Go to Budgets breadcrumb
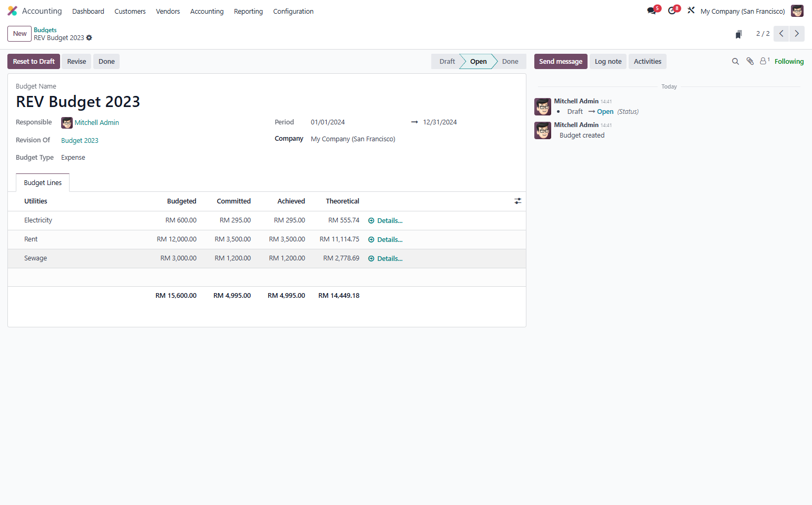 tap(45, 30)
